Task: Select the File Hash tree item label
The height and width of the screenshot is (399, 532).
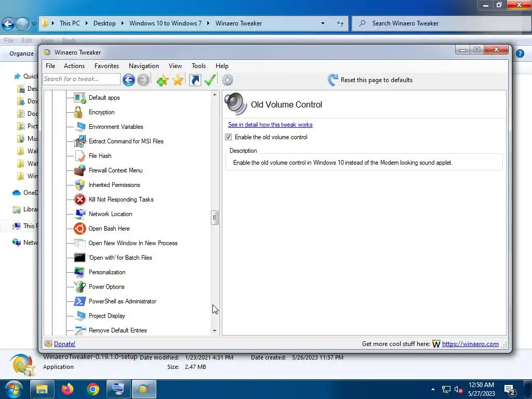Action: tap(100, 156)
